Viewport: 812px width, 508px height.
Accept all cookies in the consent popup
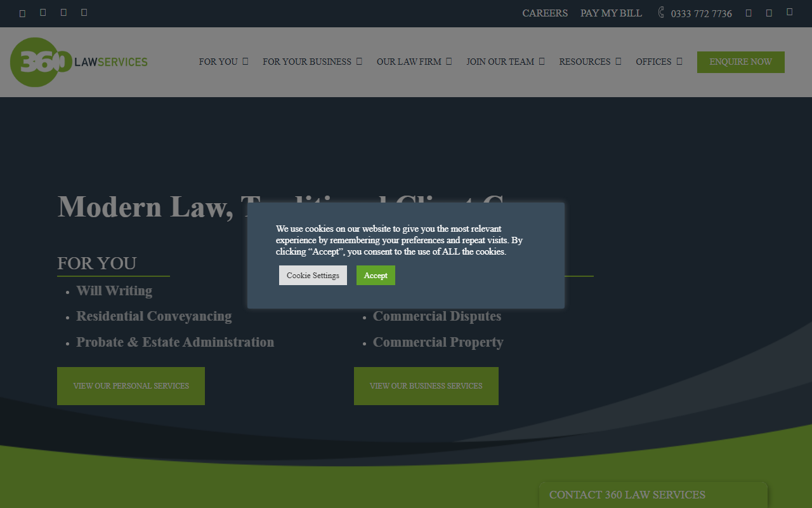pyautogui.click(x=376, y=276)
